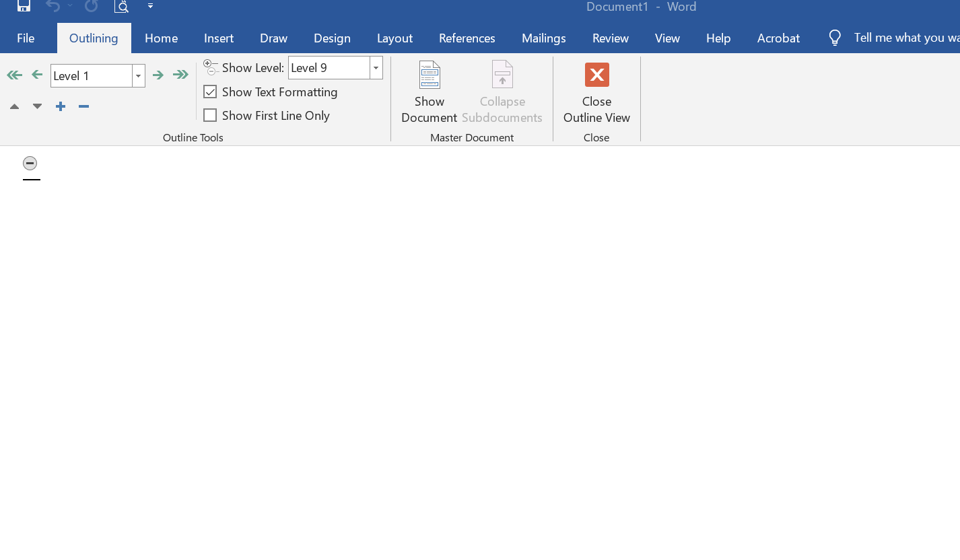Open the Review tab

611,38
